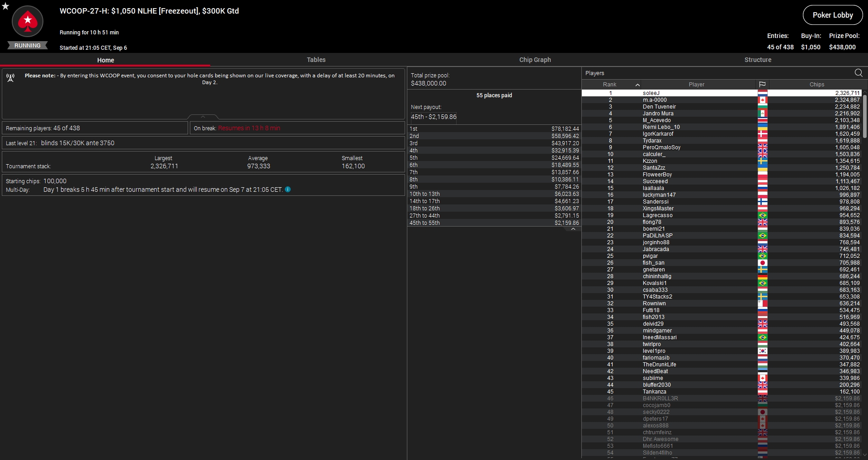Click the flag next to subiime
The width and height of the screenshot is (868, 460).
(x=763, y=378)
